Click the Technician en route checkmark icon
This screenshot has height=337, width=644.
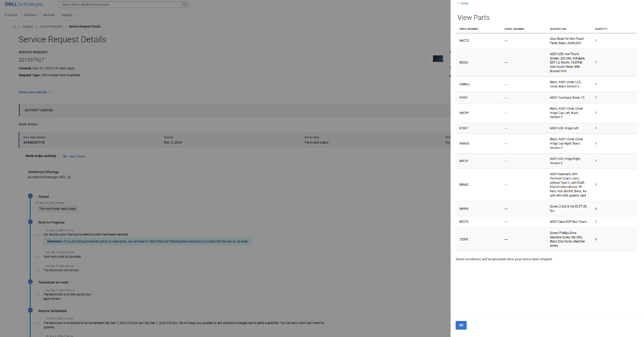coord(30,282)
